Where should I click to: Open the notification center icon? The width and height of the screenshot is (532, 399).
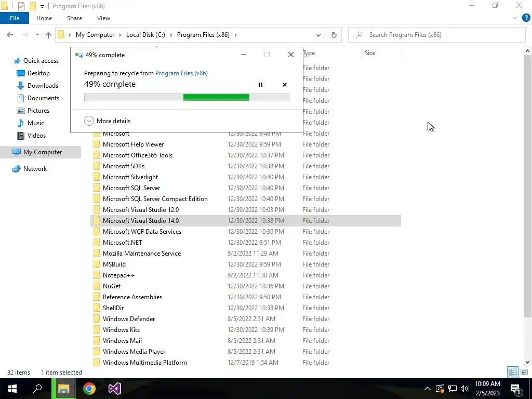coord(516,389)
